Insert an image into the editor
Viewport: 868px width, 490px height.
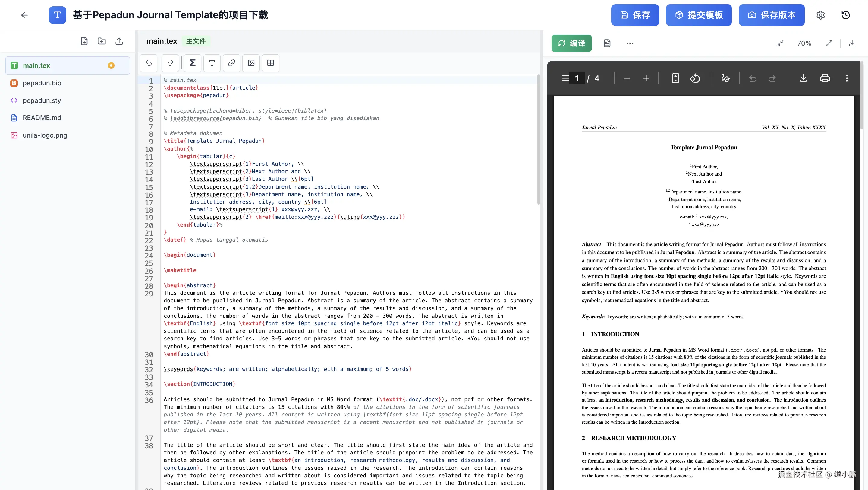(x=251, y=63)
